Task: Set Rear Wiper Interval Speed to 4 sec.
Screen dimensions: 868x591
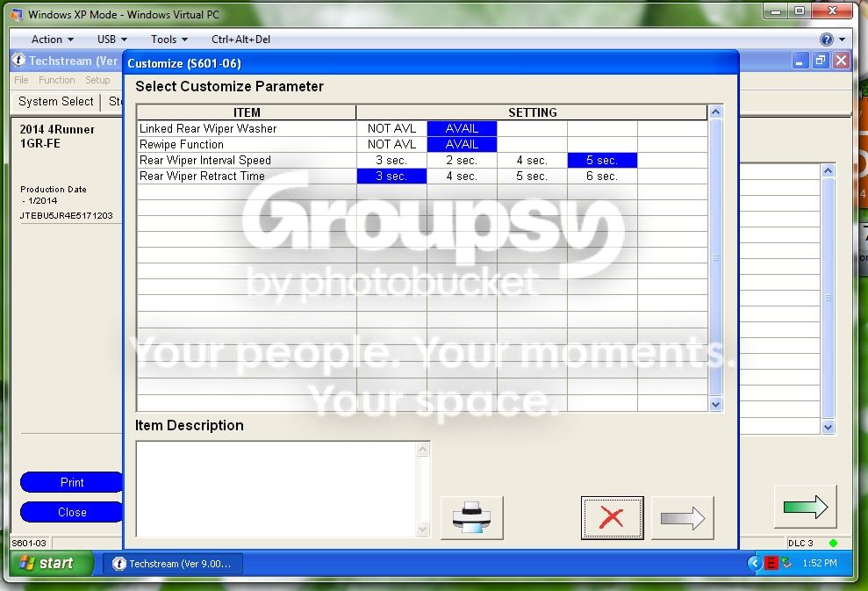Action: (x=532, y=160)
